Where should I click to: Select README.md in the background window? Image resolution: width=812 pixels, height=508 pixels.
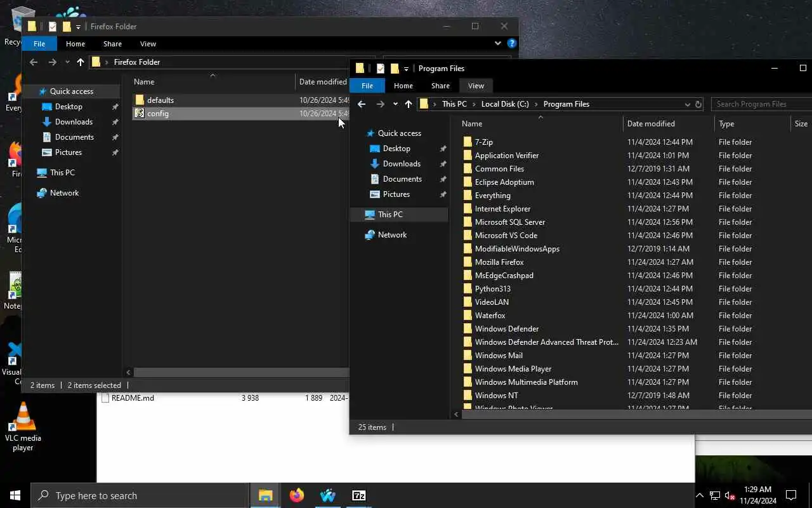click(133, 398)
